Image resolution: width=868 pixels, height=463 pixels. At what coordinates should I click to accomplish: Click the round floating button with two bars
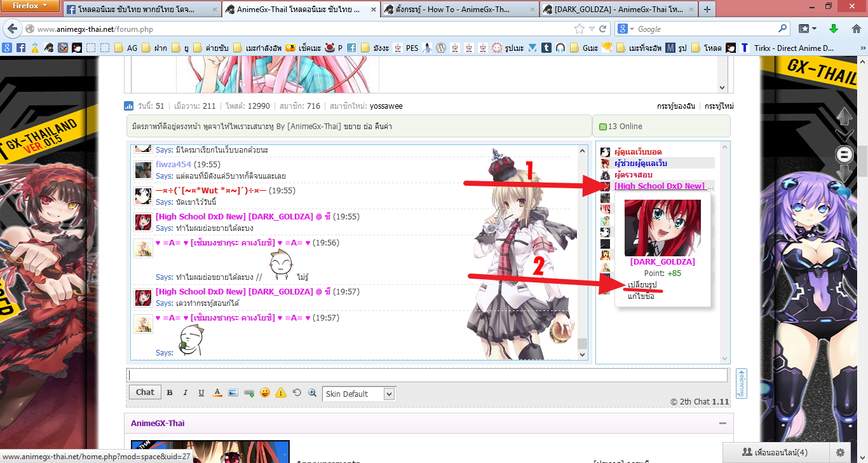tap(844, 154)
